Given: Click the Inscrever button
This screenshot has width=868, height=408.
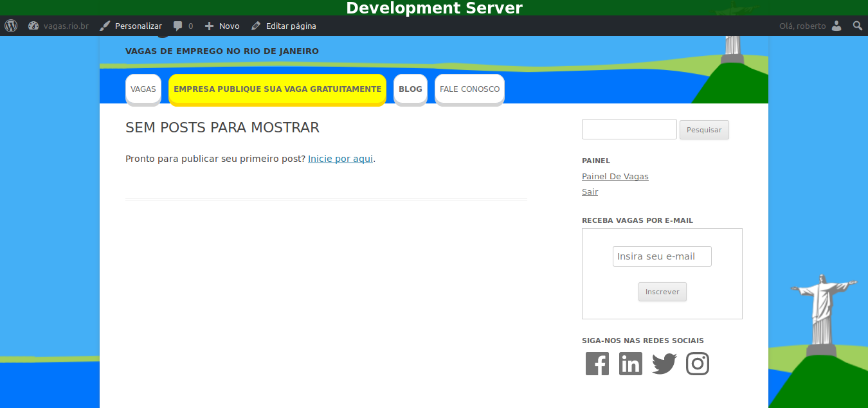Looking at the screenshot, I should [662, 292].
